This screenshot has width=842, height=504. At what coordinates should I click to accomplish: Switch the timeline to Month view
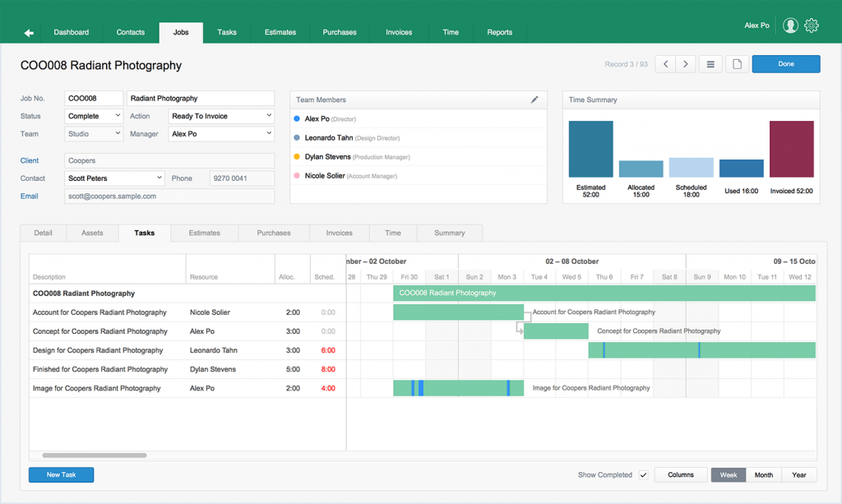click(763, 474)
